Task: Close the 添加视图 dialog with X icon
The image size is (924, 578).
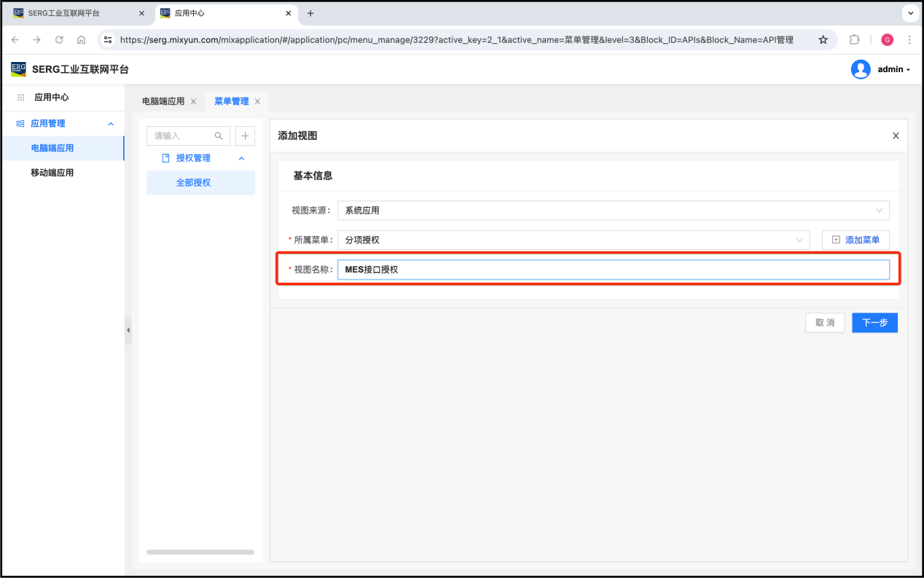Action: 896,136
